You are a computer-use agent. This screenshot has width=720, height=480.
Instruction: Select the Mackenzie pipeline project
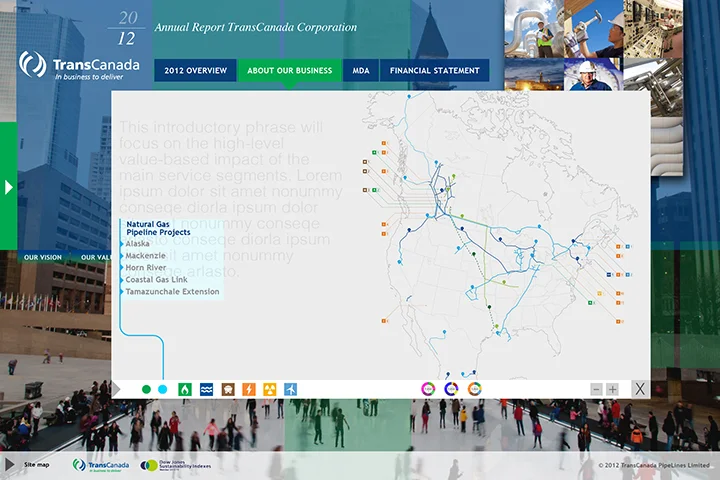[146, 255]
